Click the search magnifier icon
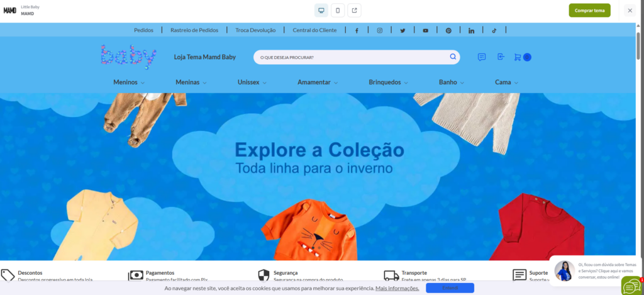This screenshot has height=295, width=644. pyautogui.click(x=453, y=57)
